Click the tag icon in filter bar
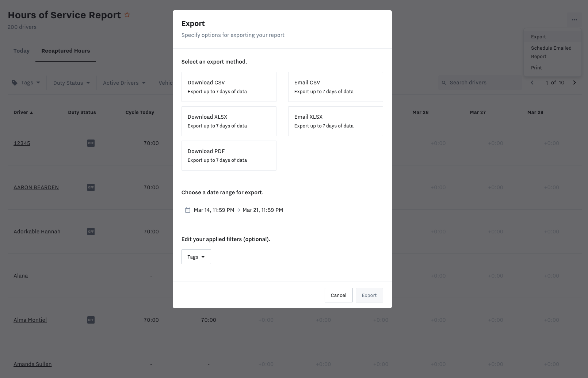Viewport: 588px width, 378px height. click(15, 83)
